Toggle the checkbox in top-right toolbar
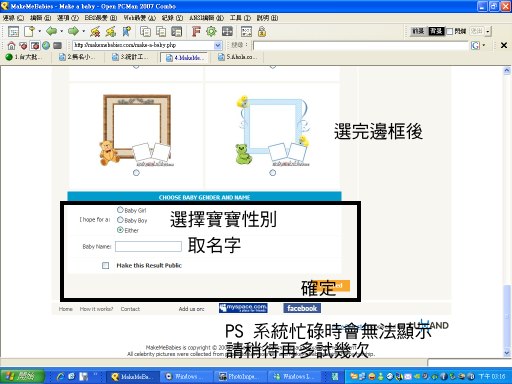Image resolution: width=512 pixels, height=384 pixels. pyautogui.click(x=450, y=31)
